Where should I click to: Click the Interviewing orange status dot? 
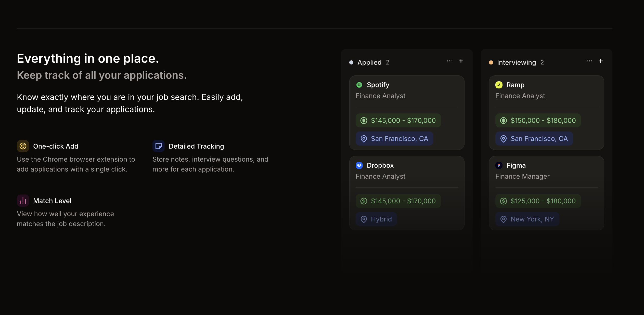tap(491, 62)
